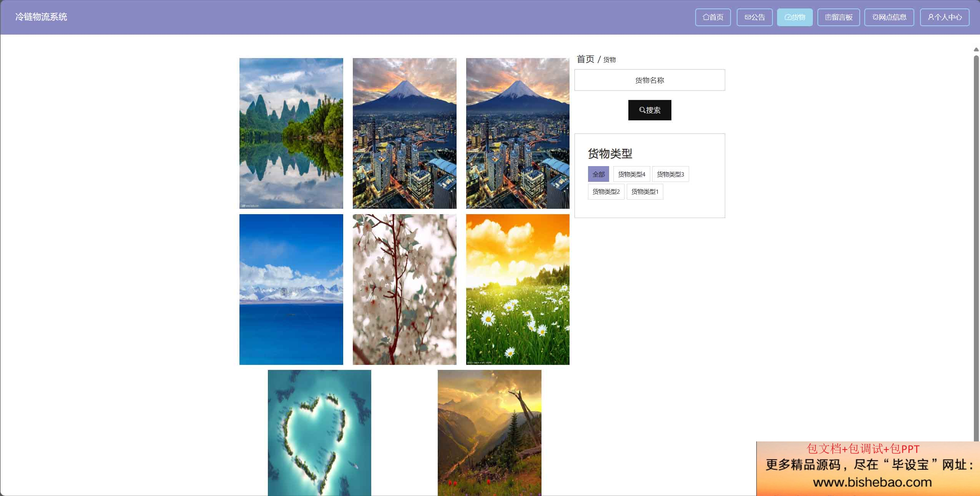Open the 个人中心 personal center button
The height and width of the screenshot is (496, 980).
point(945,17)
